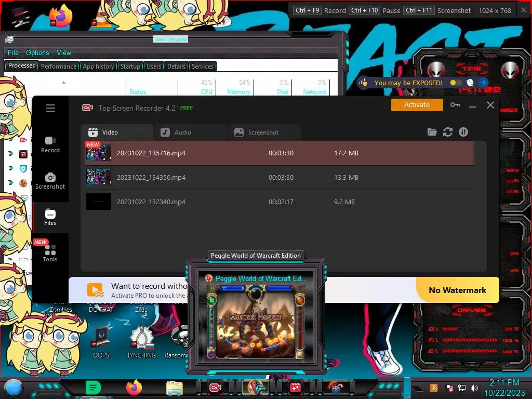Select the Processes tab in Task Manager
The height and width of the screenshot is (399, 532).
(21, 65)
